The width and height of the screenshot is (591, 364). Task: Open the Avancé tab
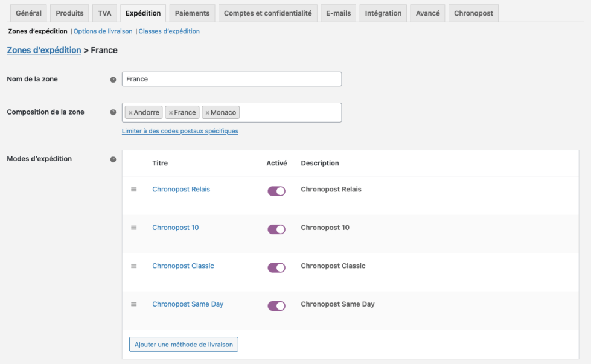(x=428, y=13)
